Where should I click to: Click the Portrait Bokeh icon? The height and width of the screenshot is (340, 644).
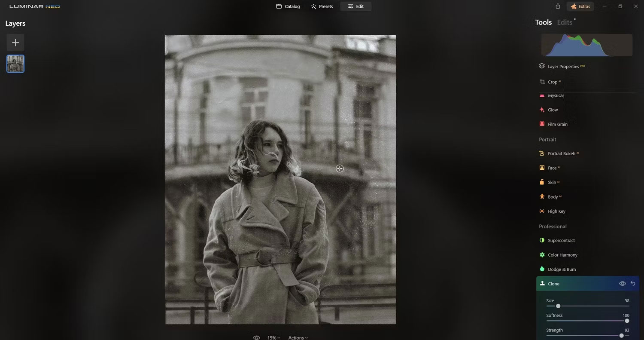[542, 153]
